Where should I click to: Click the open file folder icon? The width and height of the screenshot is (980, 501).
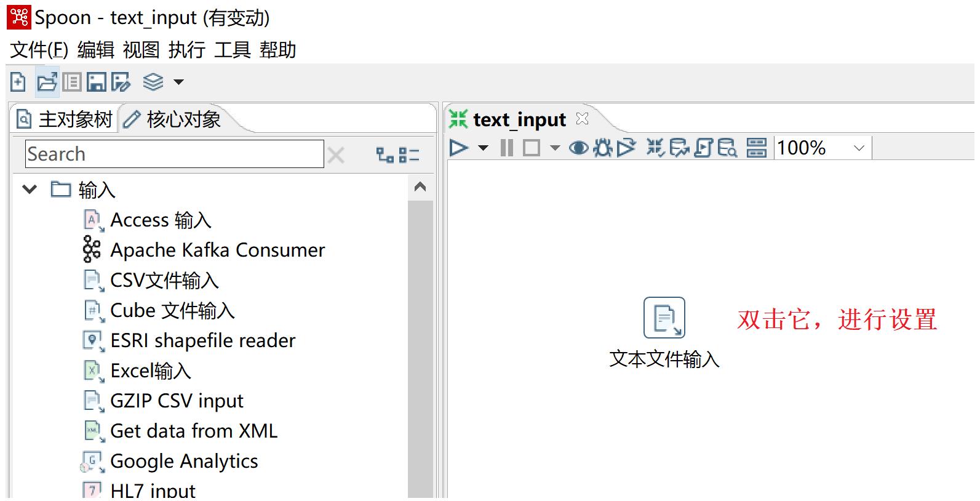point(47,82)
